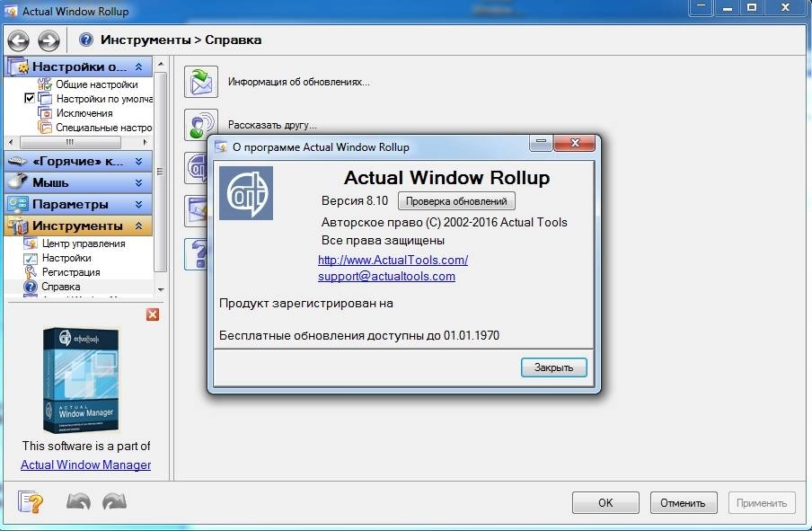Click the Рассказать другу icon
This screenshot has height=531, width=812.
click(201, 124)
